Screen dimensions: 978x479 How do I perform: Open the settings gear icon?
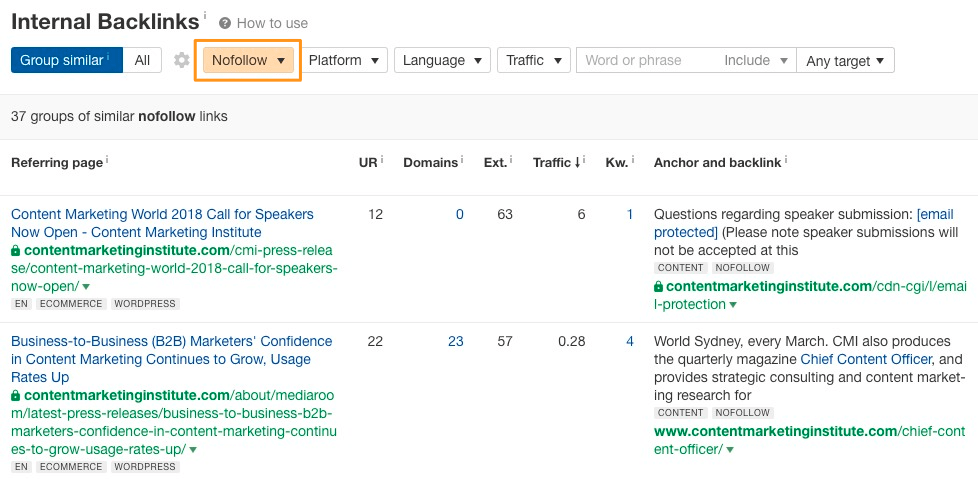182,60
